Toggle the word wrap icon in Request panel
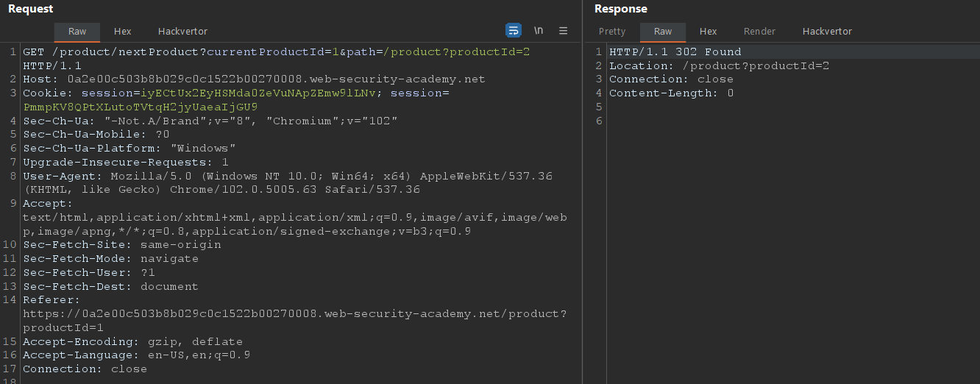980x384 pixels. (x=514, y=30)
